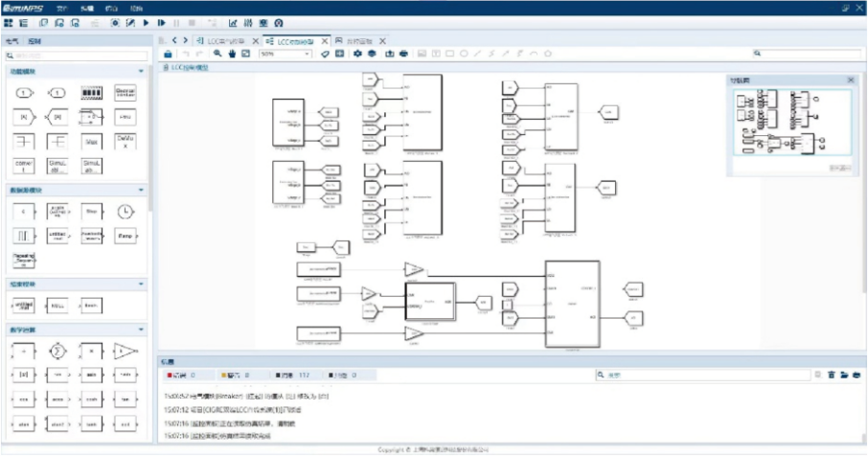
Task: Open the chart plot icon in main toolbar
Action: coord(234,22)
